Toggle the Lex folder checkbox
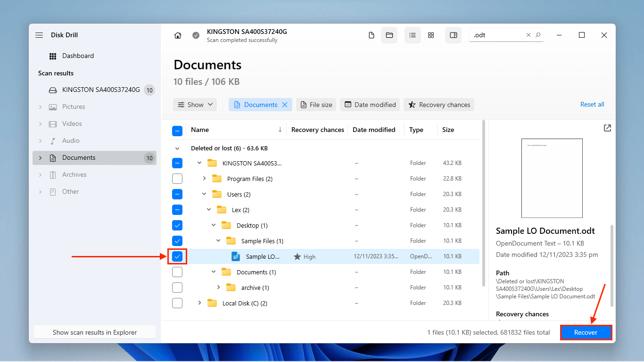This screenshot has width=644, height=362. (x=177, y=210)
